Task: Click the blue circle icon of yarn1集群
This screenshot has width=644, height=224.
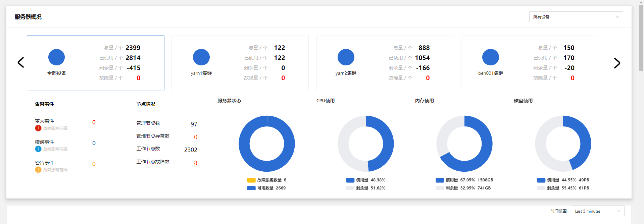Action: click(201, 57)
